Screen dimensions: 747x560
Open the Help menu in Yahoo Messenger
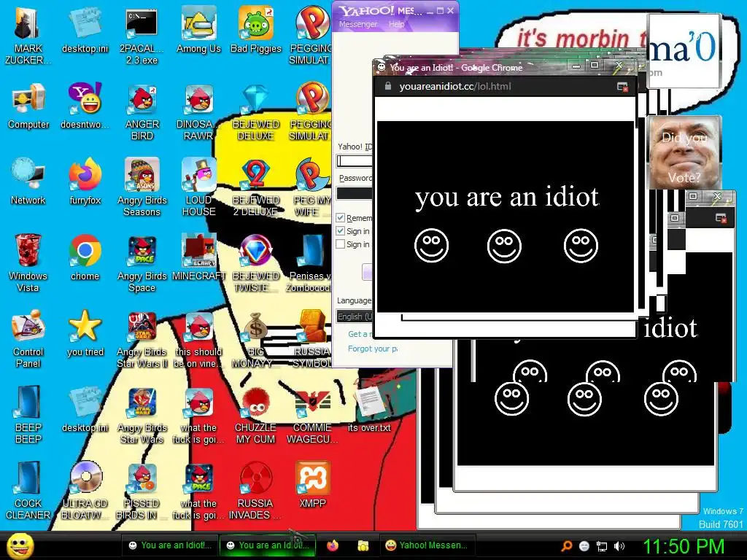pyautogui.click(x=396, y=24)
